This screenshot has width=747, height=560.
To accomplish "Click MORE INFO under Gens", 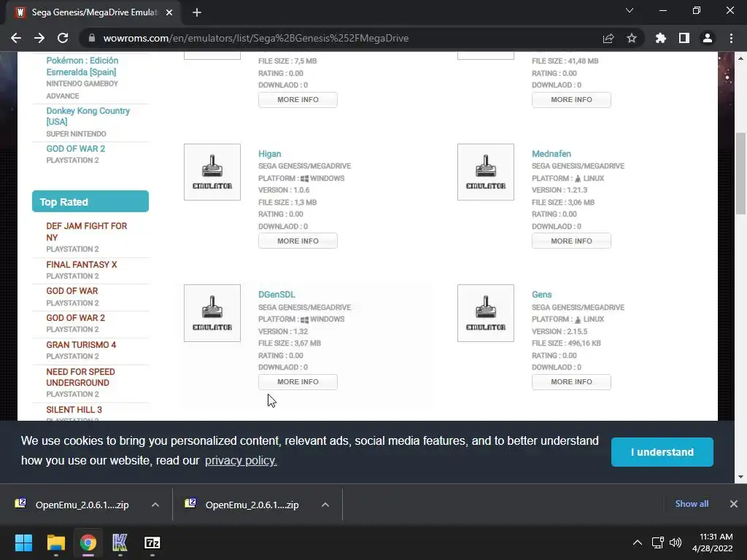I will click(x=571, y=382).
